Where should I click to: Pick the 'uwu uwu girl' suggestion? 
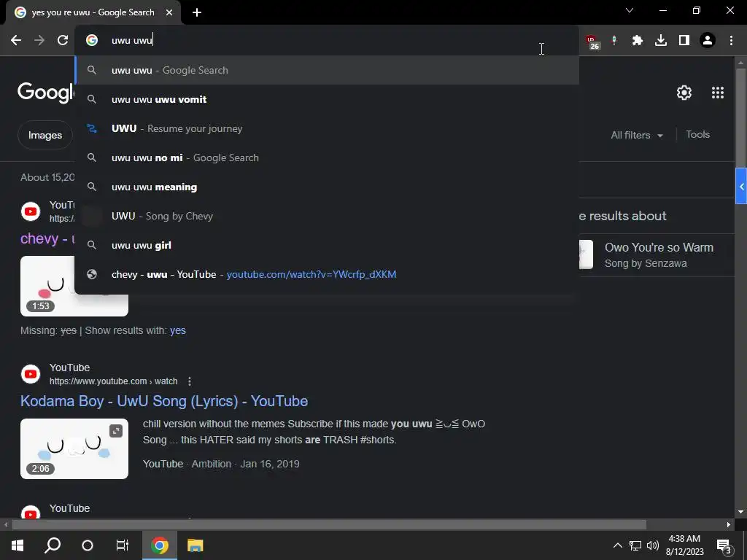point(327,245)
